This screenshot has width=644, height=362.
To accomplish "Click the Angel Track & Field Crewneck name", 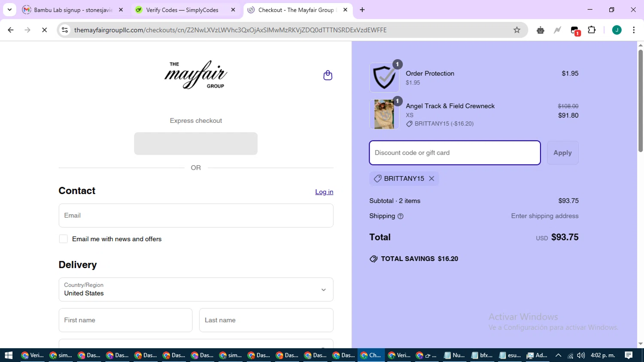I will point(450,106).
